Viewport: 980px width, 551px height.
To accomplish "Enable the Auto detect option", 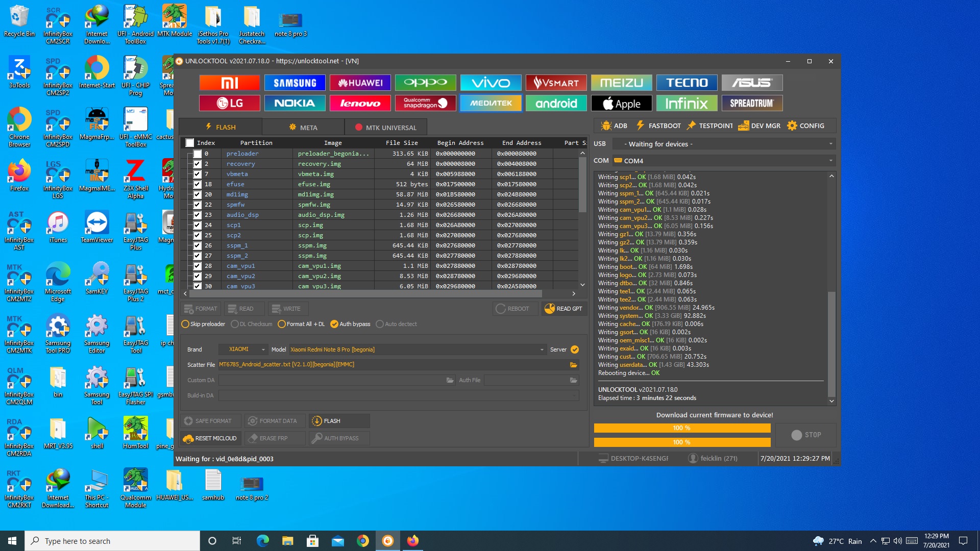I will point(396,324).
